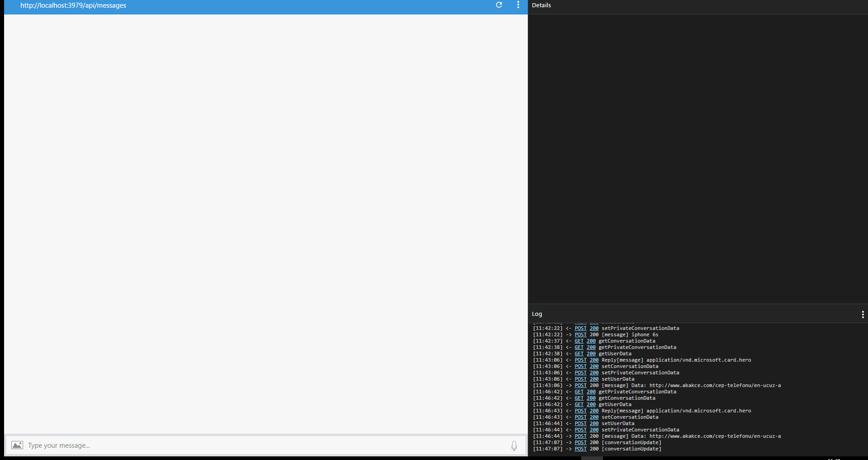Screen dimensions: 868x460
Task: Open 200 link of 11:42:38 getPrivateConversationData
Action: click(x=591, y=347)
